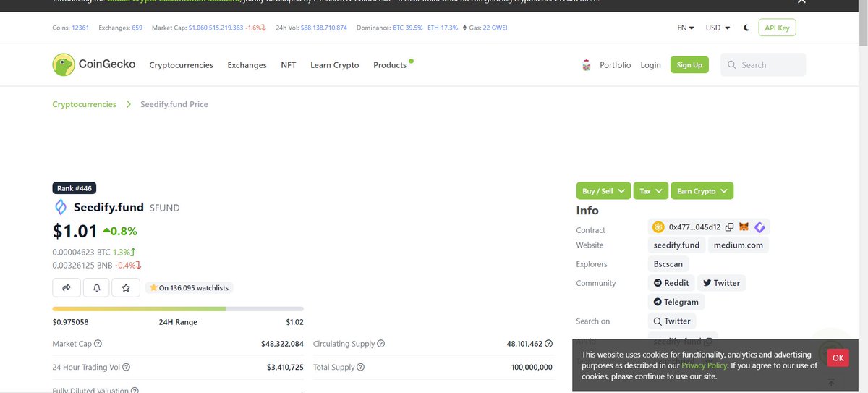Click ETH 17.3% dominance link
868x393 pixels.
tap(443, 28)
